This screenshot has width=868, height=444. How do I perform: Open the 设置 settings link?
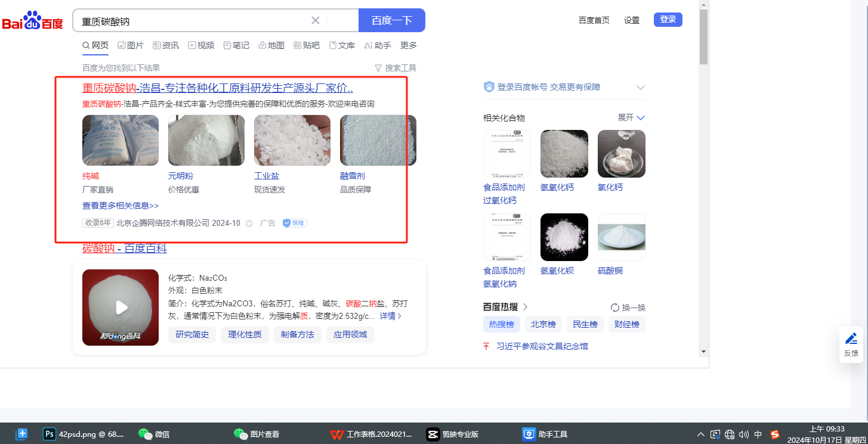pyautogui.click(x=632, y=20)
